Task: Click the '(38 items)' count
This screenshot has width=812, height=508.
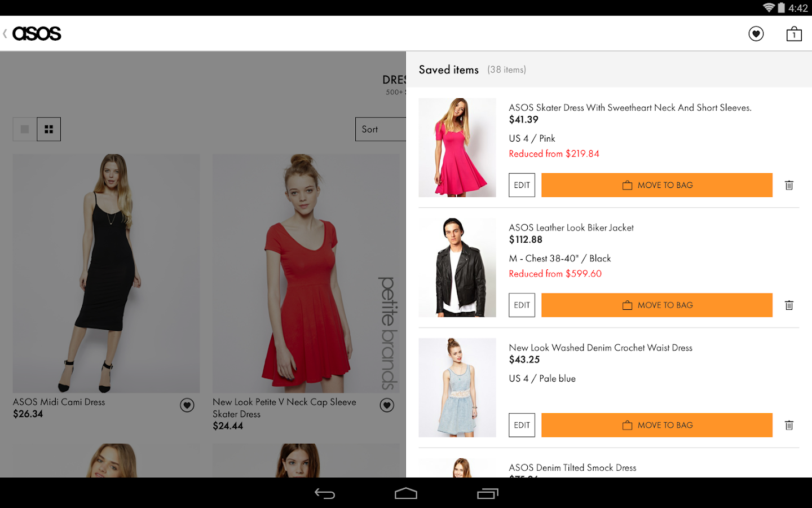Action: 506,70
